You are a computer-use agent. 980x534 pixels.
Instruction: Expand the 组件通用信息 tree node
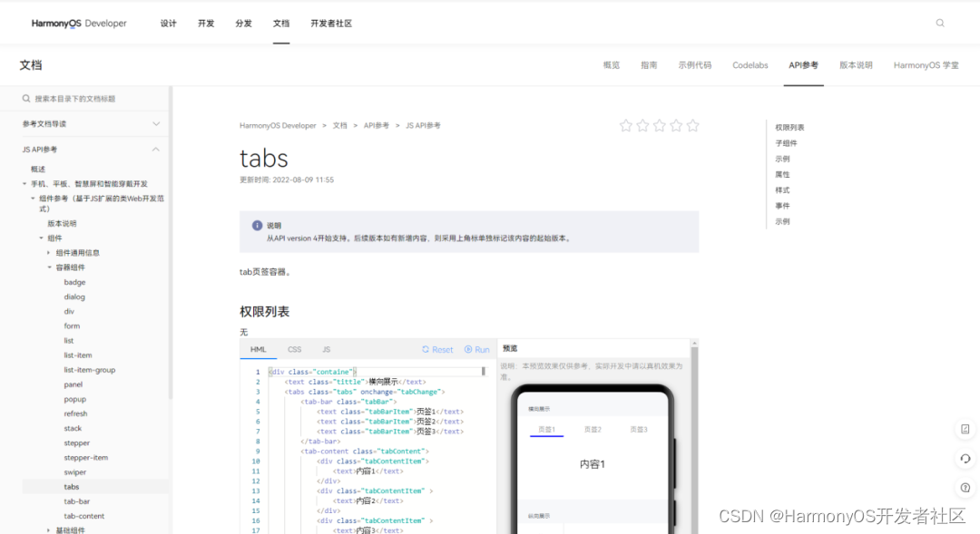(x=49, y=253)
